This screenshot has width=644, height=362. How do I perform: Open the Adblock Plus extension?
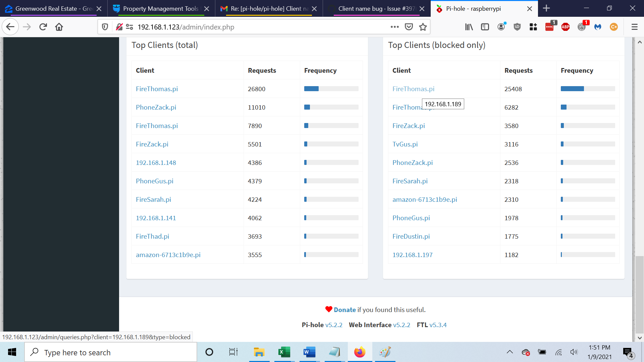566,27
